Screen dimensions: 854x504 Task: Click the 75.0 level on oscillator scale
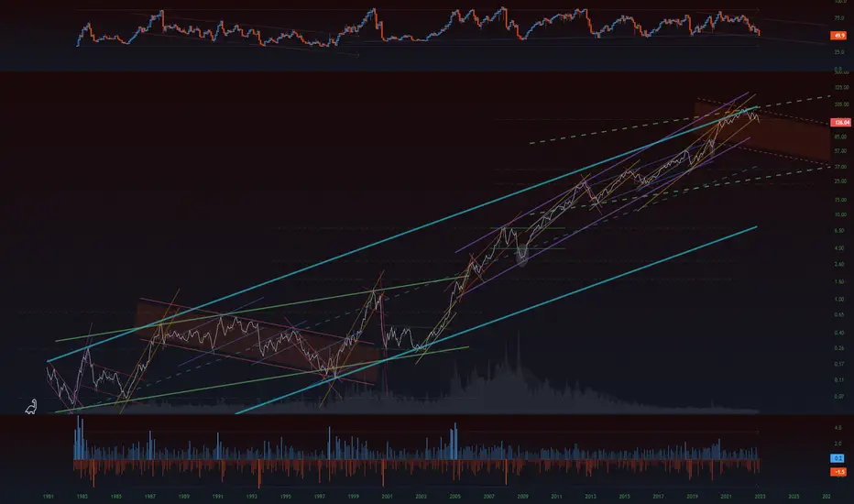839,18
